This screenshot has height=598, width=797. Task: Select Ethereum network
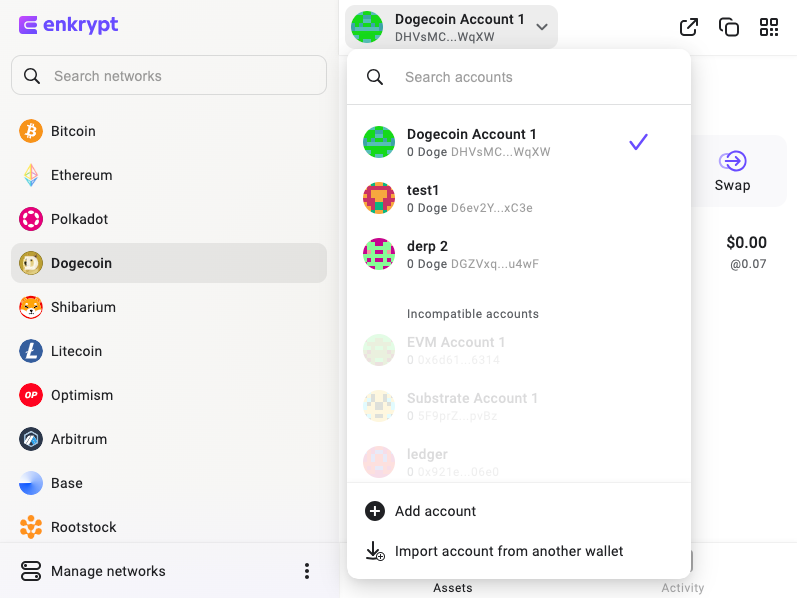tap(169, 175)
